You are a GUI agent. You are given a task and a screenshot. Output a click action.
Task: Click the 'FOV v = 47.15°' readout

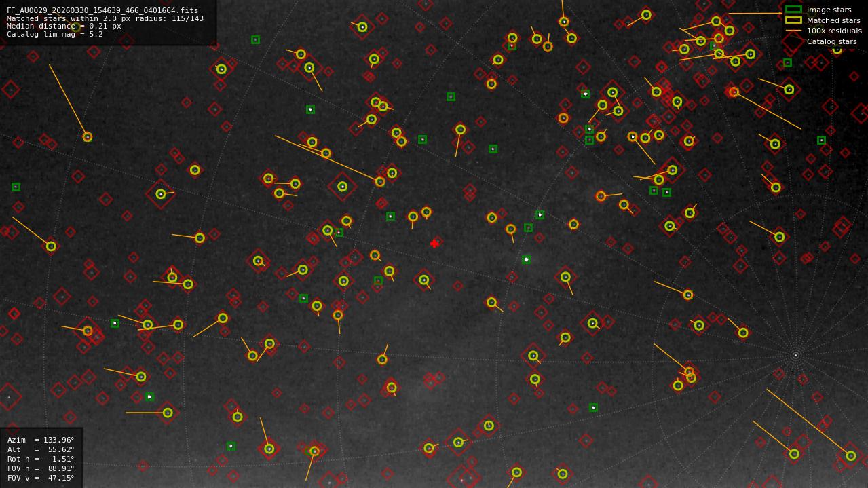41,478
